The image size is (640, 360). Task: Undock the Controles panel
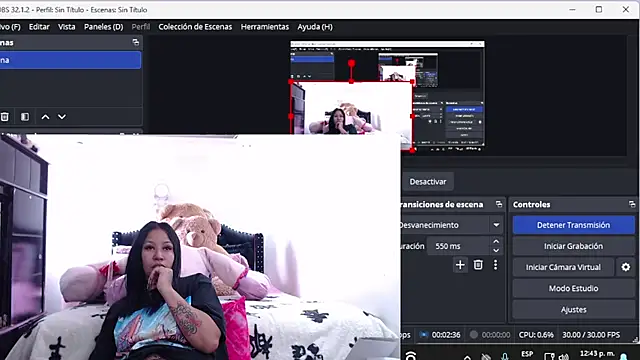pyautogui.click(x=632, y=204)
